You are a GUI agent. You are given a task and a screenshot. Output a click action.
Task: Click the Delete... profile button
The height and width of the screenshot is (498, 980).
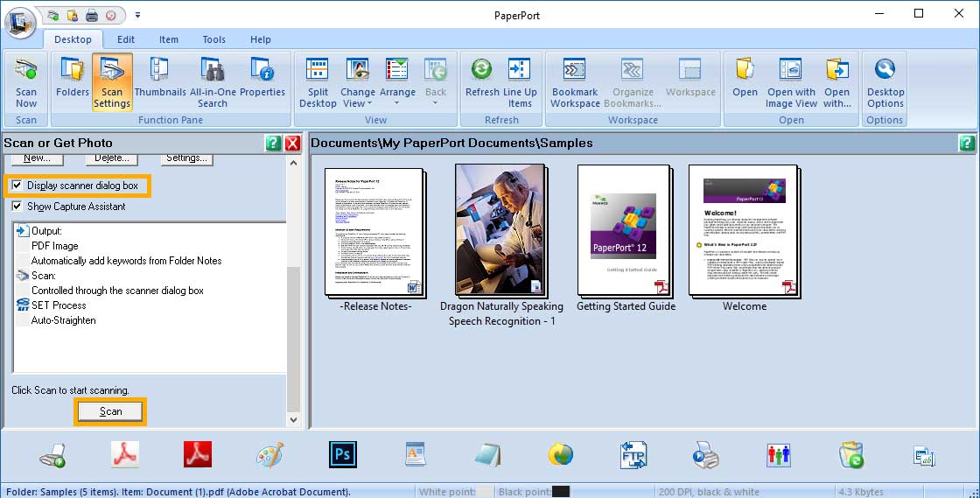112,158
